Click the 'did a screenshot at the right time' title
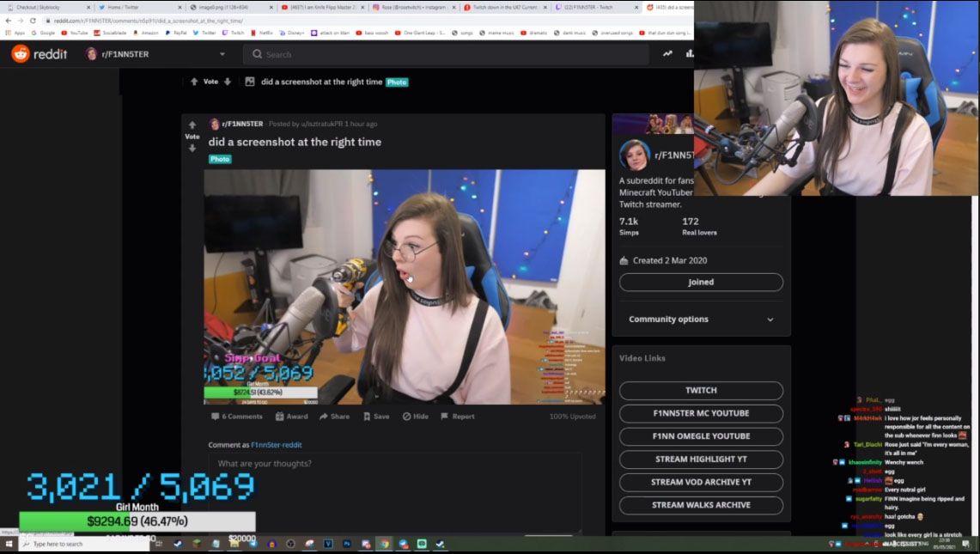The width and height of the screenshot is (980, 554). click(295, 142)
